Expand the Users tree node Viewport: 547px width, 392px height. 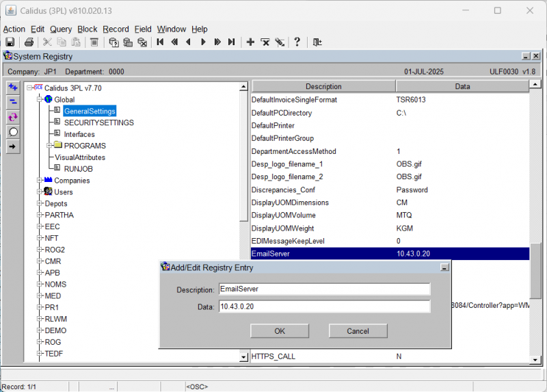point(40,192)
